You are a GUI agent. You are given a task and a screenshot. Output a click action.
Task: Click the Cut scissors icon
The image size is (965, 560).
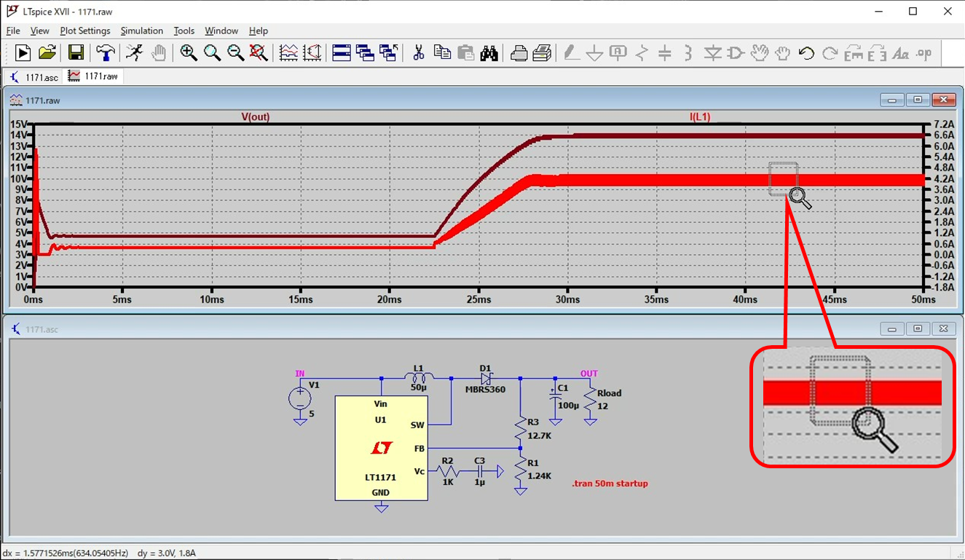[x=418, y=52]
